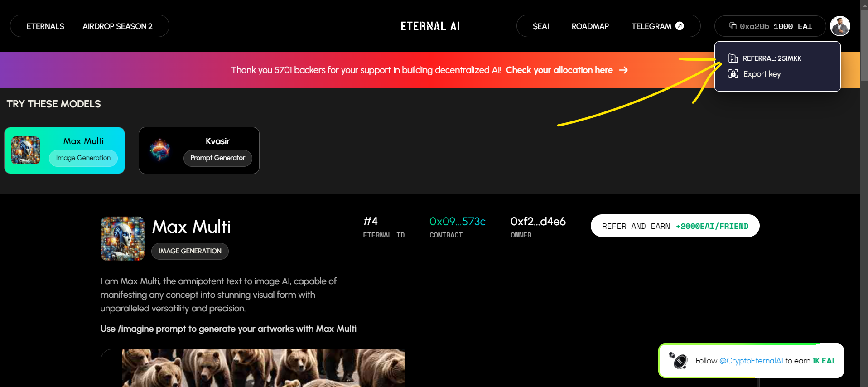Click the Max Multi card thumbnail image

click(x=25, y=150)
